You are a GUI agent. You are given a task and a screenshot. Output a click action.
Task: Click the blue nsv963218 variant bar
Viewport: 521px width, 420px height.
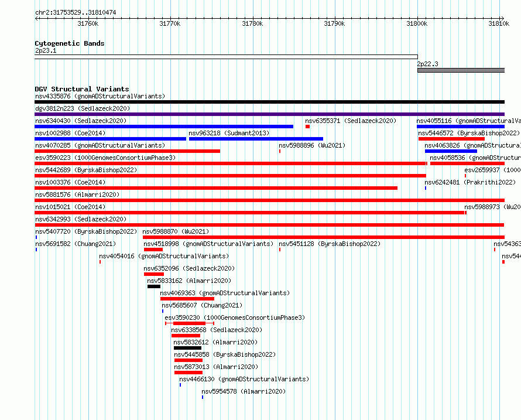pyautogui.click(x=256, y=139)
